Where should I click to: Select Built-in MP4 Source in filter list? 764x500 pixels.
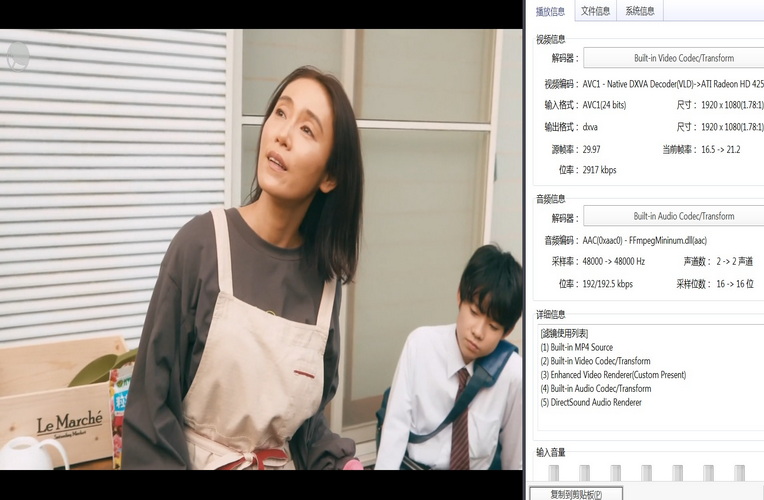[576, 347]
